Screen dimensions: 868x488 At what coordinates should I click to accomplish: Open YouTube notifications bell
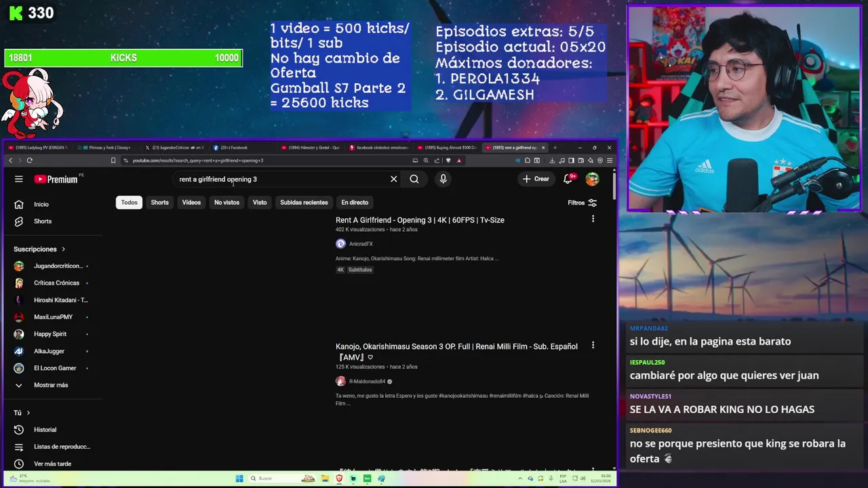[568, 179]
